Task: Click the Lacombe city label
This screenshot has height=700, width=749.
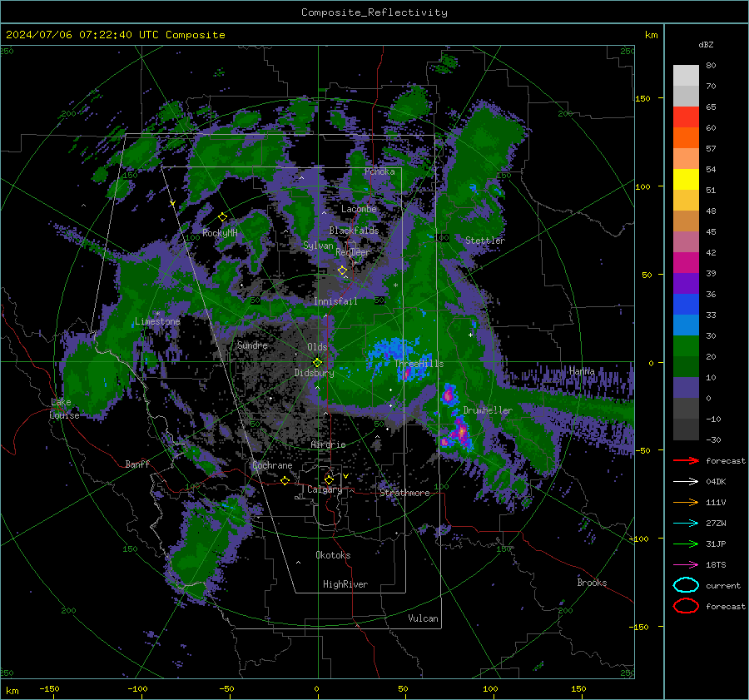Action: (x=359, y=209)
